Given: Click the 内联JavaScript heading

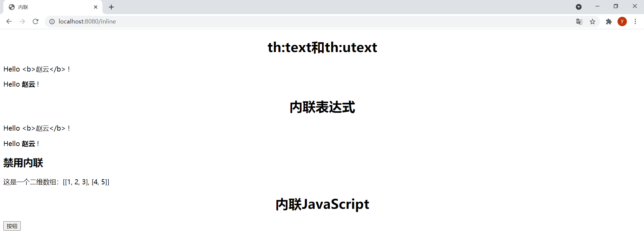Looking at the screenshot, I should coord(322,204).
